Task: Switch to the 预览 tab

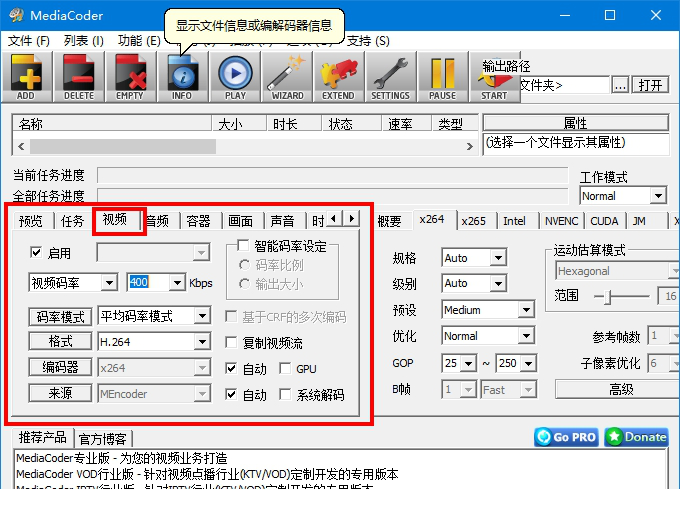Action: click(x=31, y=221)
